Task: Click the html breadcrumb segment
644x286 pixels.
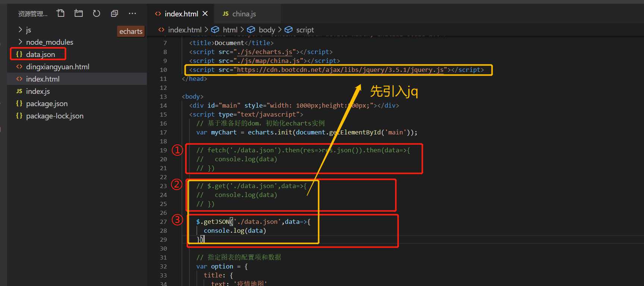Action: pyautogui.click(x=230, y=30)
